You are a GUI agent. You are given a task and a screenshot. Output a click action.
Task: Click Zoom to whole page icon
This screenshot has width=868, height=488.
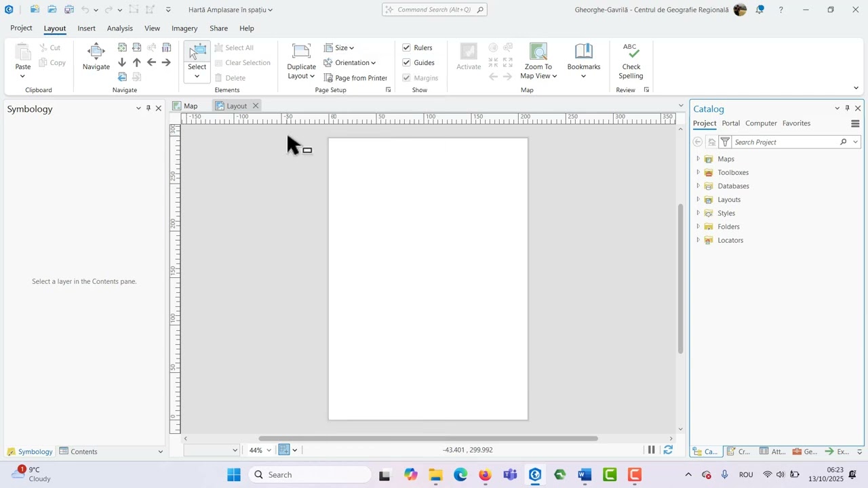tap(122, 47)
